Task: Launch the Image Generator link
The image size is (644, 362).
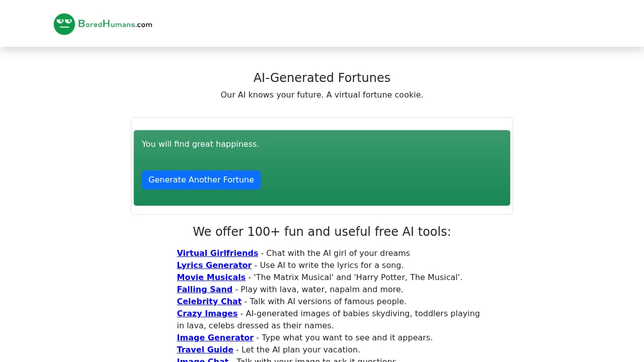Action: coord(215,337)
